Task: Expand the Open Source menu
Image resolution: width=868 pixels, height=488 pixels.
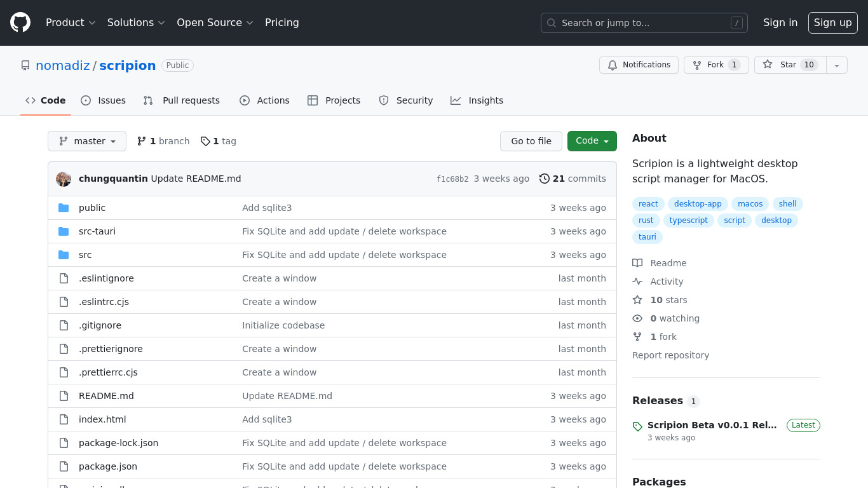Action: (215, 22)
